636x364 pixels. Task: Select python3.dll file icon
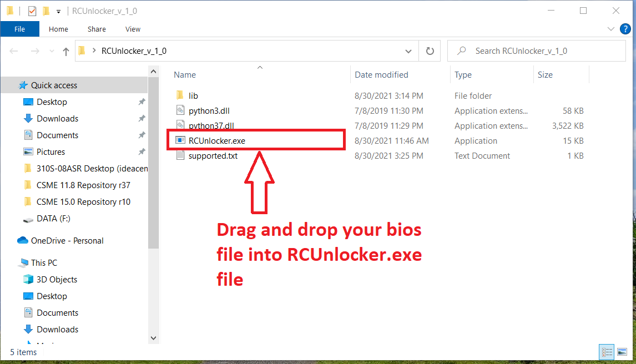pyautogui.click(x=180, y=110)
